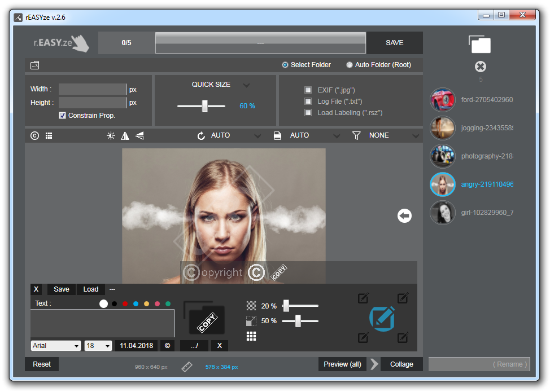The width and height of the screenshot is (550, 392).
Task: Expand the filter NONE dropdown
Action: point(416,136)
